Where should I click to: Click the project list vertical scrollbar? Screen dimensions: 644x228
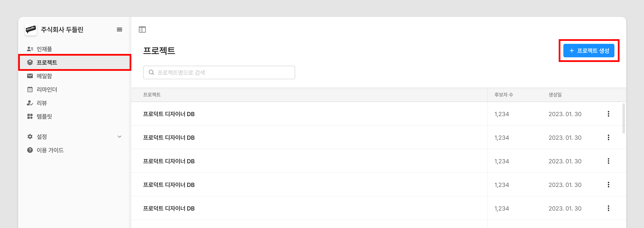tap(624, 118)
